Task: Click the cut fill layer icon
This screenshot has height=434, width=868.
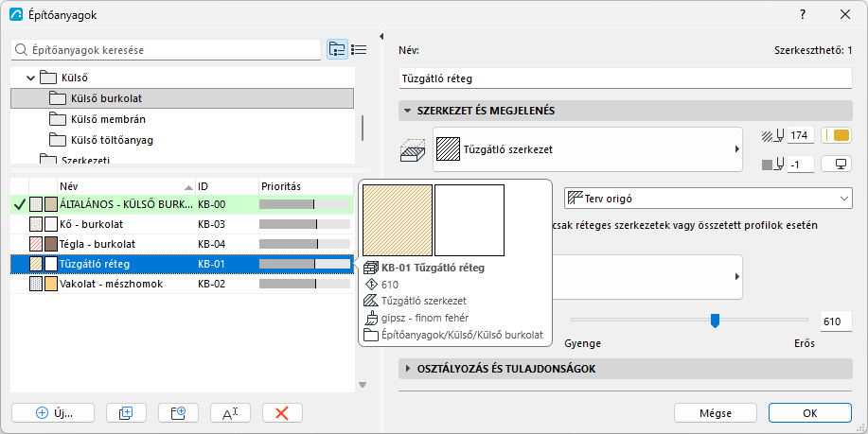Action: [x=413, y=149]
